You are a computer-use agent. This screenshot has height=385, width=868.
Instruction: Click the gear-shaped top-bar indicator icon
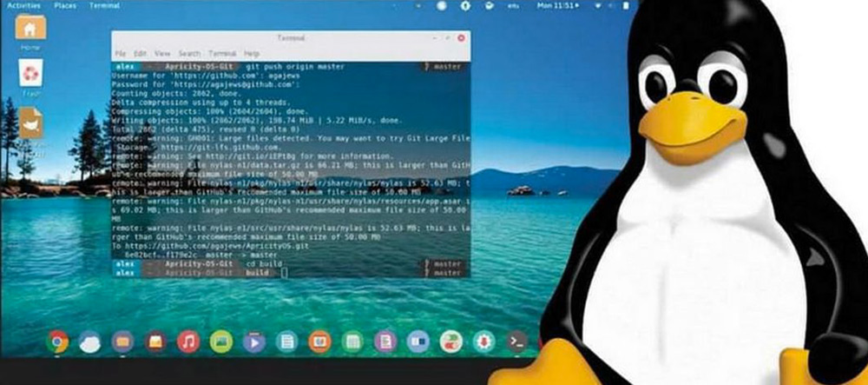[465, 5]
